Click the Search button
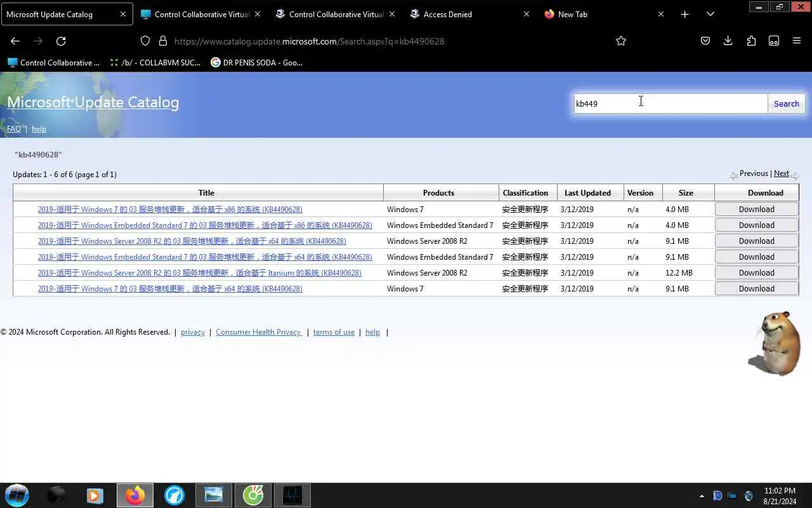This screenshot has width=812, height=508. click(x=786, y=104)
